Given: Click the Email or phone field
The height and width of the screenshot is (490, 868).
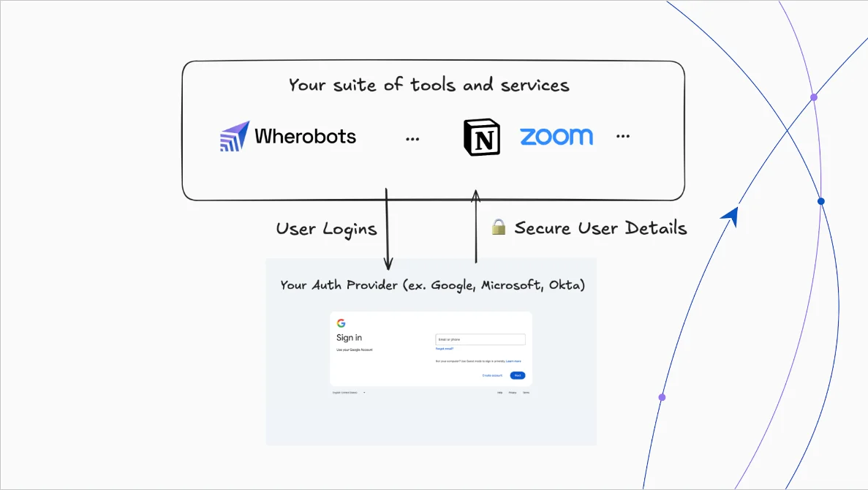Looking at the screenshot, I should pos(480,339).
